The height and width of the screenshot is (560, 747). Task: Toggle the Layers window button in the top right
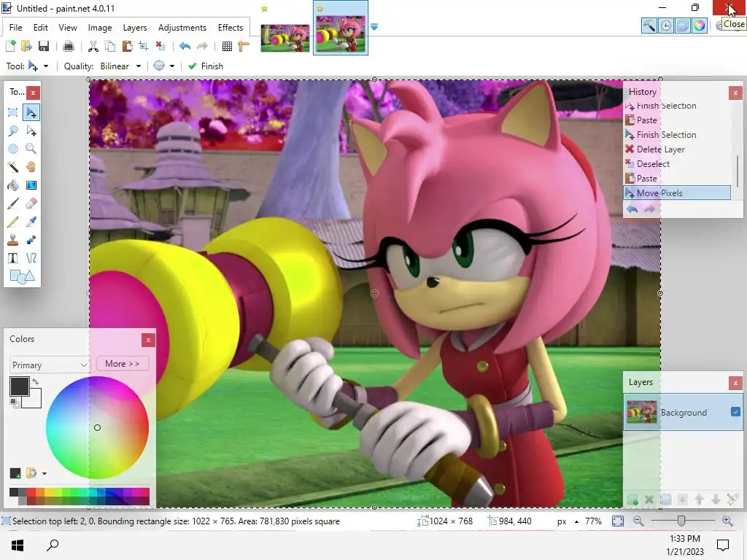pos(683,26)
